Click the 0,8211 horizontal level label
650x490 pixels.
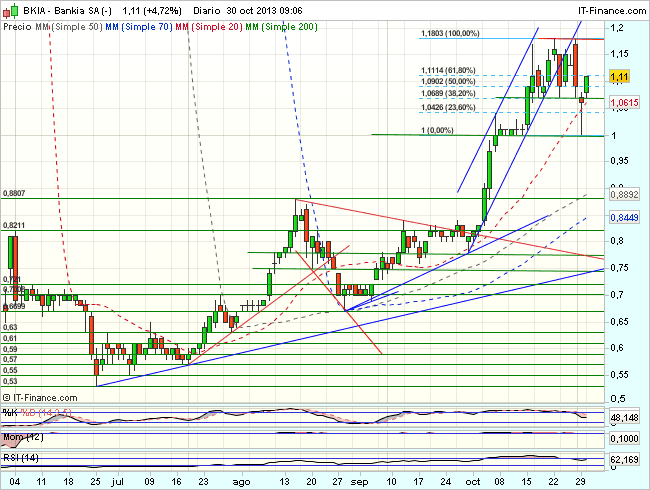click(x=14, y=225)
